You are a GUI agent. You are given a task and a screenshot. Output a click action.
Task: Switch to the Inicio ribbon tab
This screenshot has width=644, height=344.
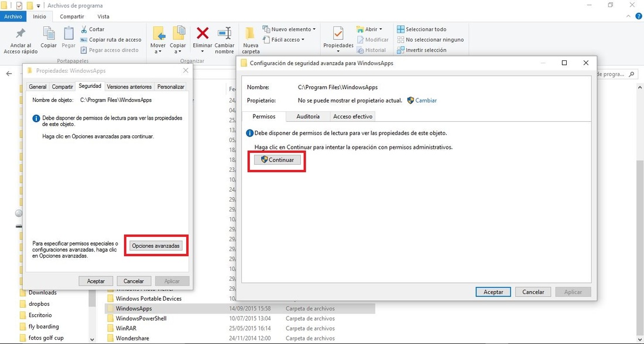coord(40,16)
